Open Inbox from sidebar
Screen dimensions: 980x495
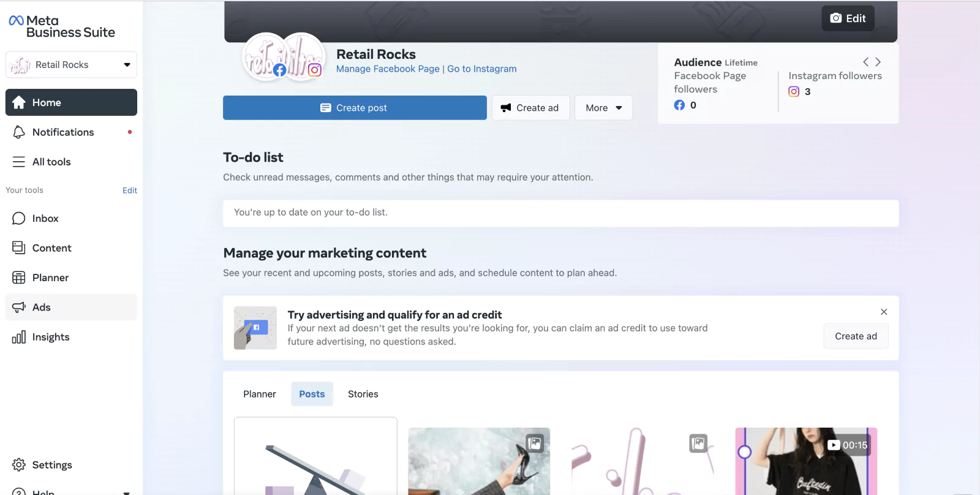(x=71, y=218)
